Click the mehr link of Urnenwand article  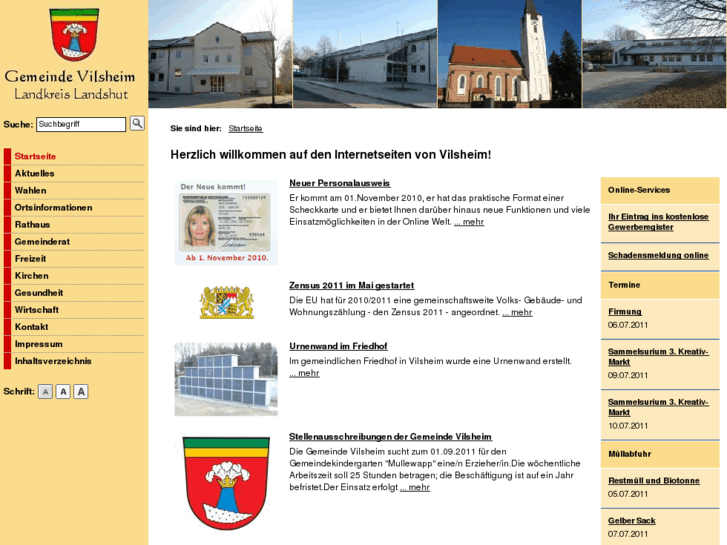pyautogui.click(x=304, y=373)
